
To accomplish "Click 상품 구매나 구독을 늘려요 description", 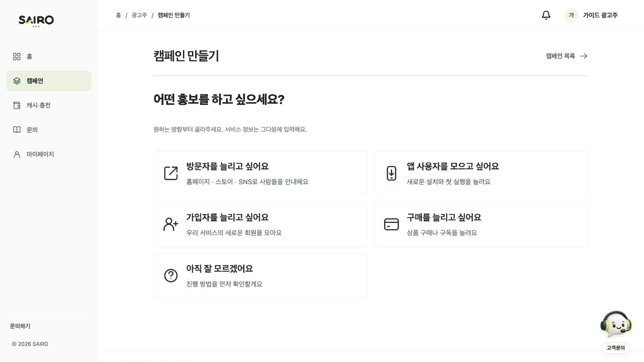I will coord(442,233).
